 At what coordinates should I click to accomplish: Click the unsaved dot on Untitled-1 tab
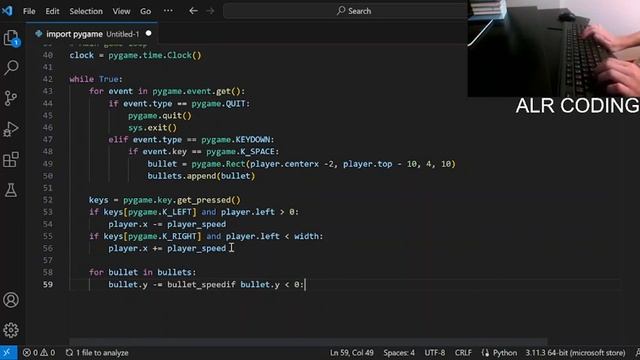(149, 33)
